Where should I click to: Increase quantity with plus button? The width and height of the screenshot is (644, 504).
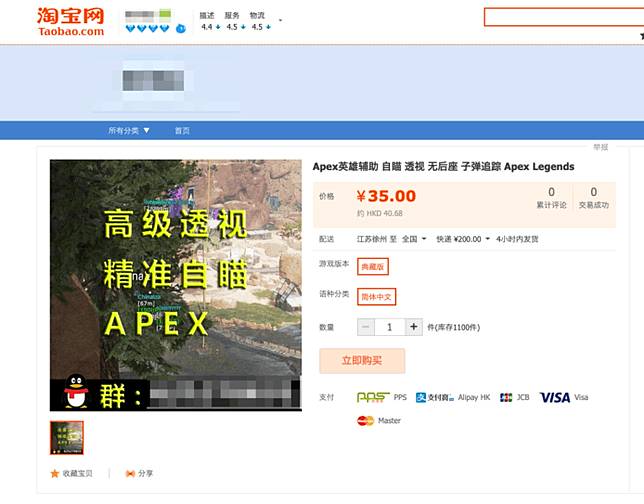[x=414, y=327]
